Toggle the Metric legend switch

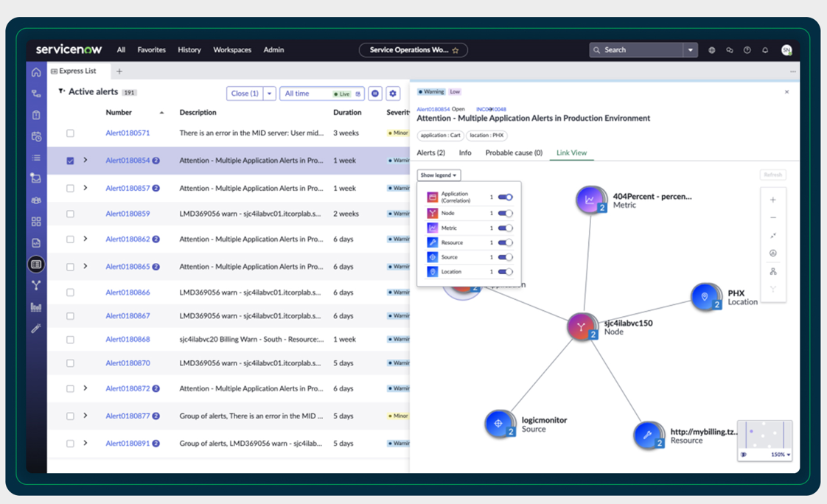tap(505, 228)
